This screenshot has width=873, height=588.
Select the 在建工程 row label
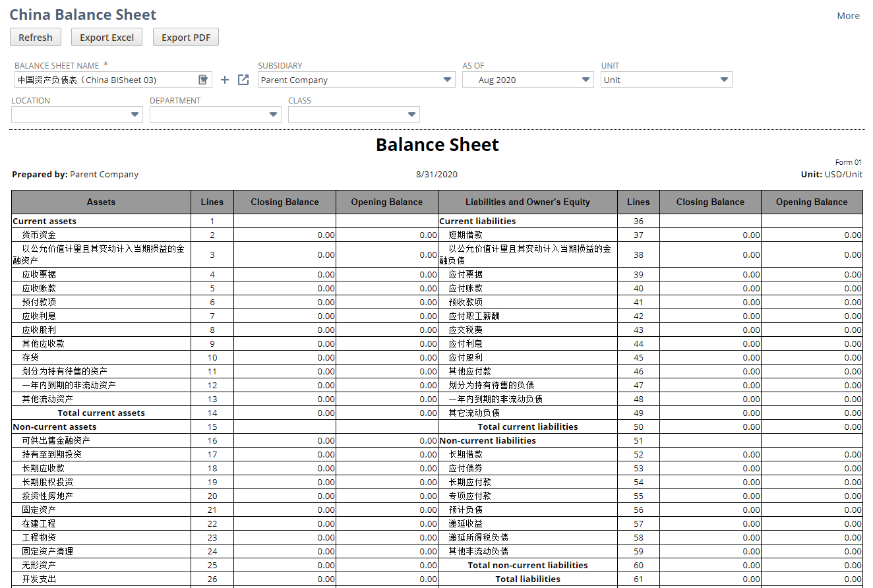click(39, 524)
